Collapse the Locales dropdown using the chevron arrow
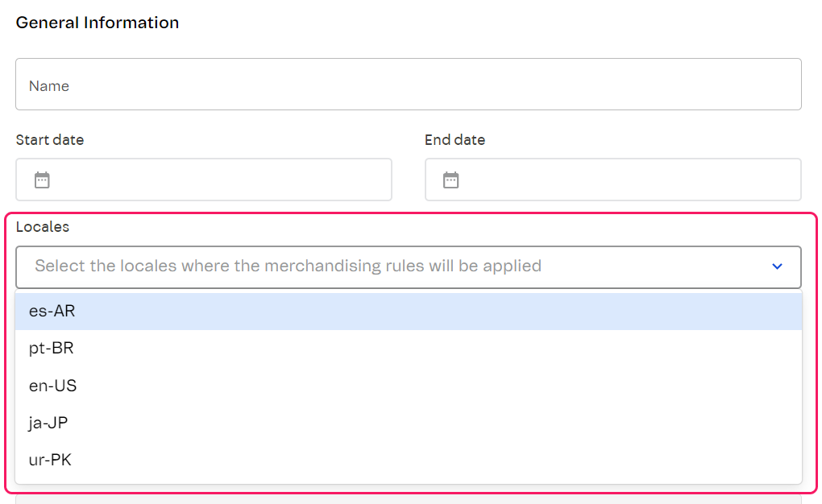Viewport: 822px width, 504px height. pos(777,266)
